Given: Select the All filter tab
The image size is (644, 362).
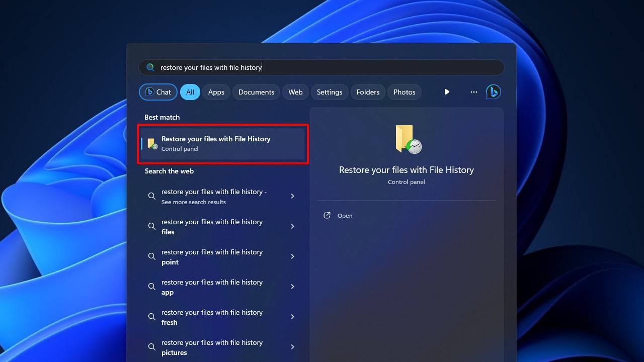Looking at the screenshot, I should coord(190,92).
